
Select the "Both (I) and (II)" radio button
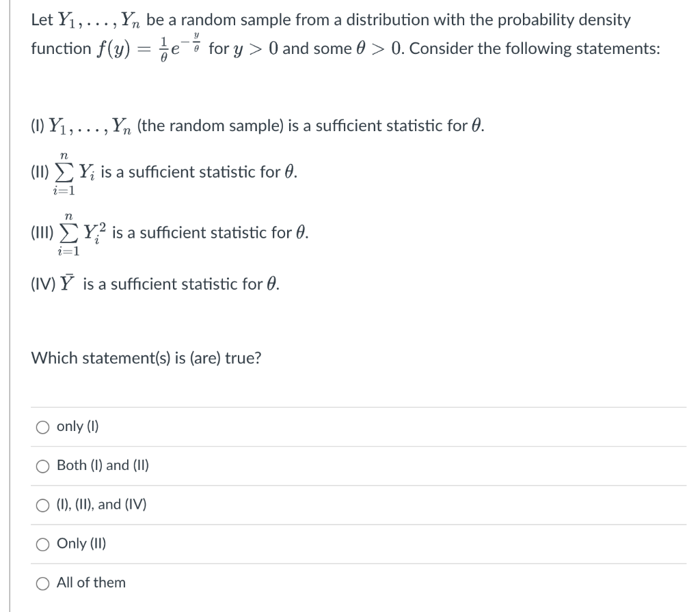click(x=43, y=465)
